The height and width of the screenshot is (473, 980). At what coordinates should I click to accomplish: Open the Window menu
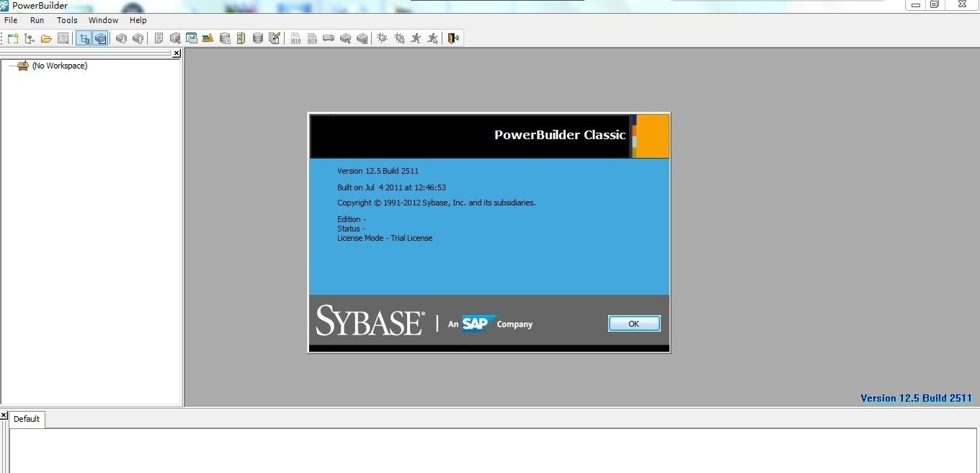tap(103, 20)
